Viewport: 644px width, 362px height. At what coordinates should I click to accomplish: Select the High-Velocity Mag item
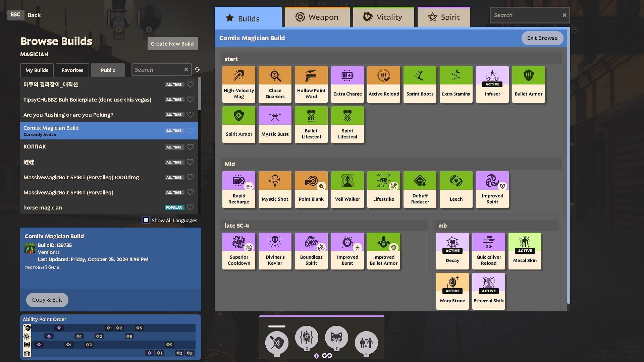(239, 84)
